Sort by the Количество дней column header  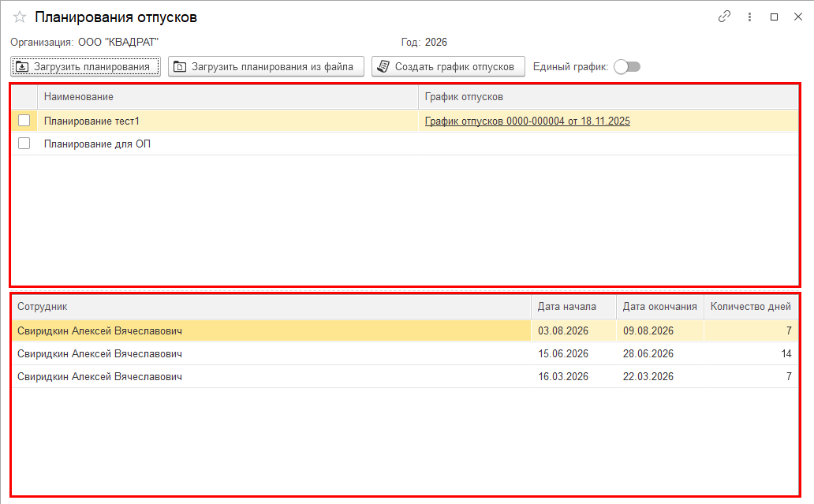click(x=750, y=307)
